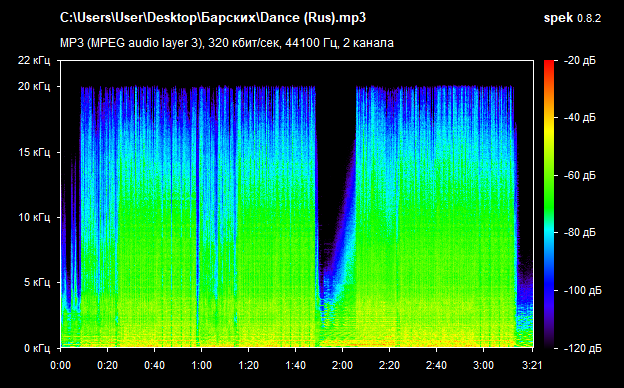The width and height of the screenshot is (624, 388).
Task: Click the 1:00 time axis label
Action: coord(201,365)
